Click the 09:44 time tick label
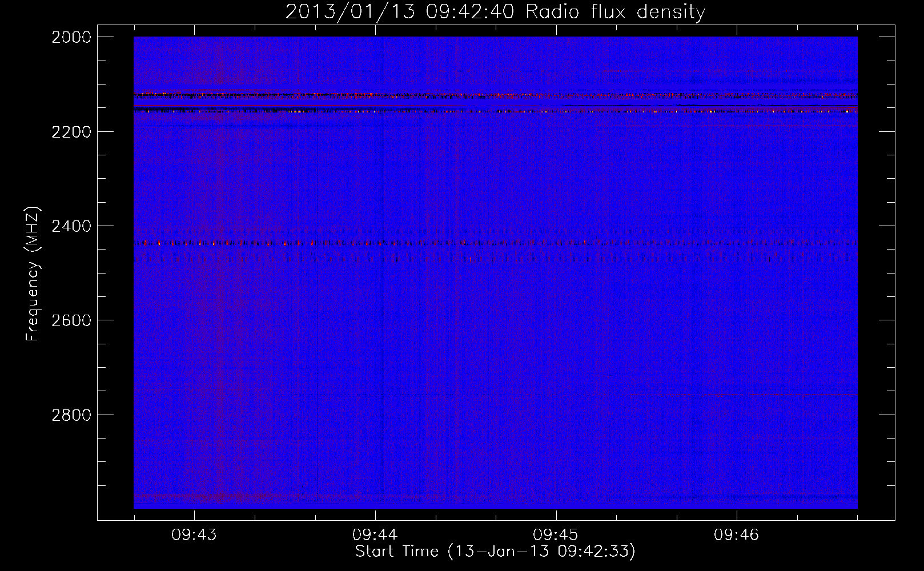This screenshot has width=924, height=571. click(x=375, y=535)
